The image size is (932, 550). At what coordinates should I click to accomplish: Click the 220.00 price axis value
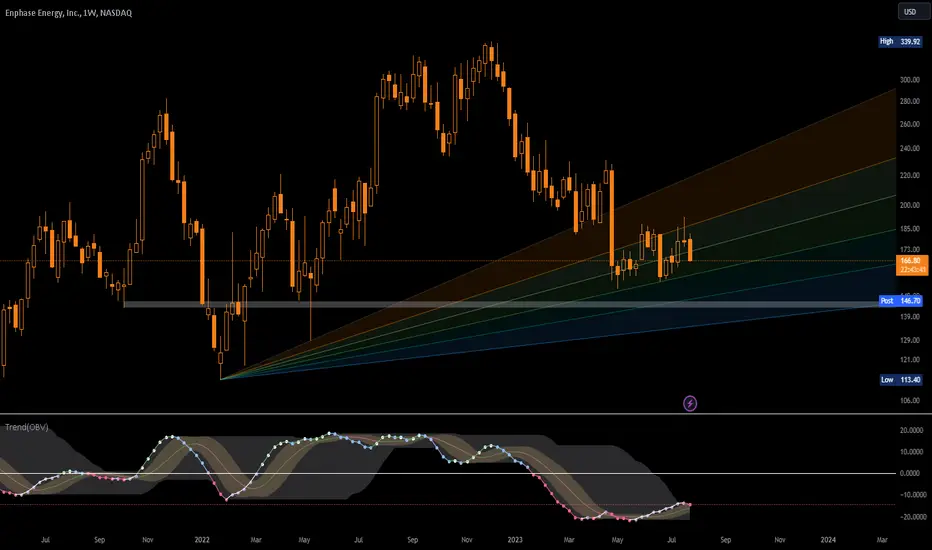point(910,175)
